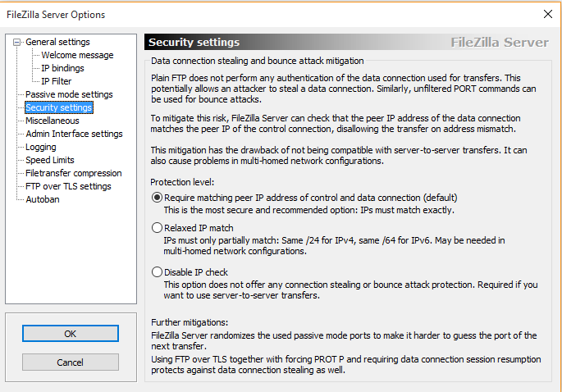Click the General settings tree label

point(57,42)
